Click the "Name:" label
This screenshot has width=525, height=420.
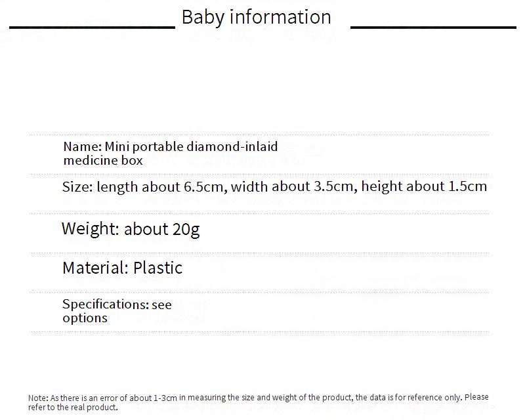(x=82, y=146)
